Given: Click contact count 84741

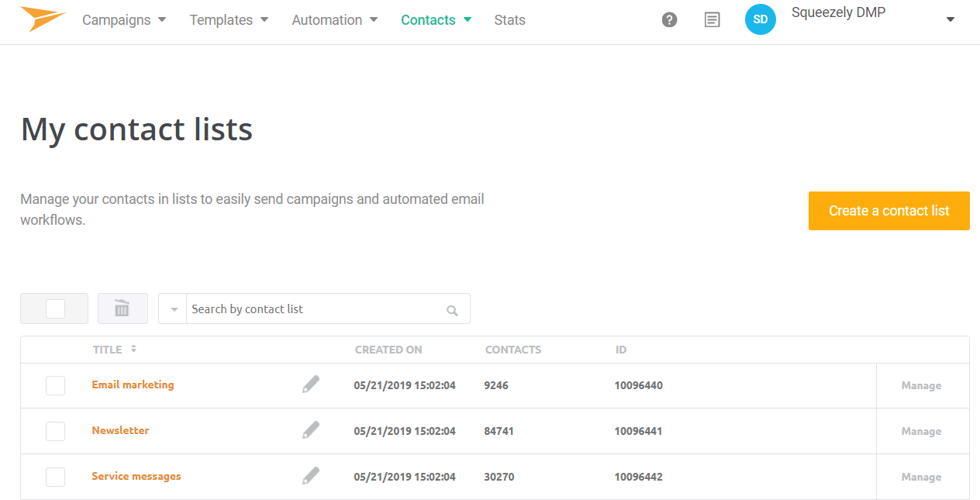Looking at the screenshot, I should click(499, 431).
